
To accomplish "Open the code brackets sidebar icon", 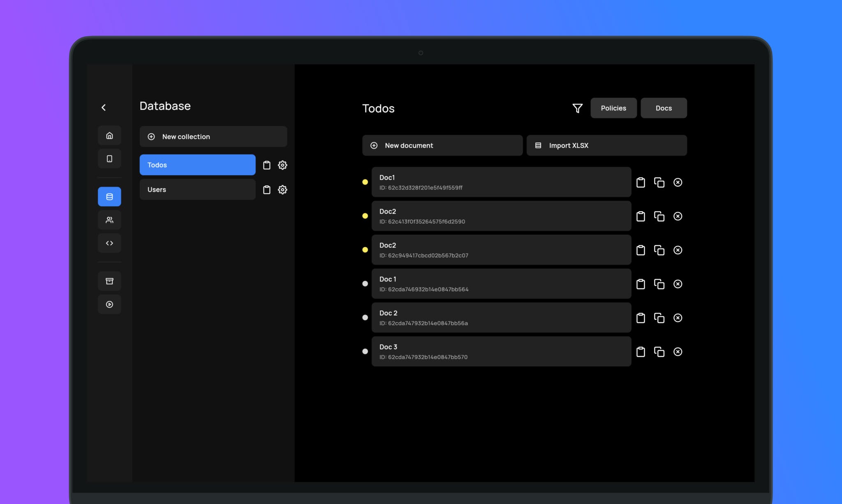I will (x=109, y=243).
